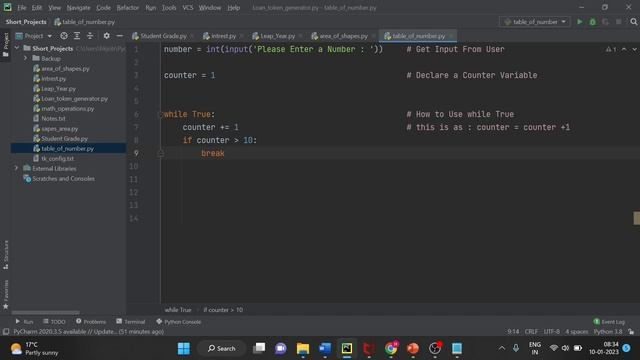Open File Explorer from taskbar
The width and height of the screenshot is (640, 360).
click(x=303, y=349)
